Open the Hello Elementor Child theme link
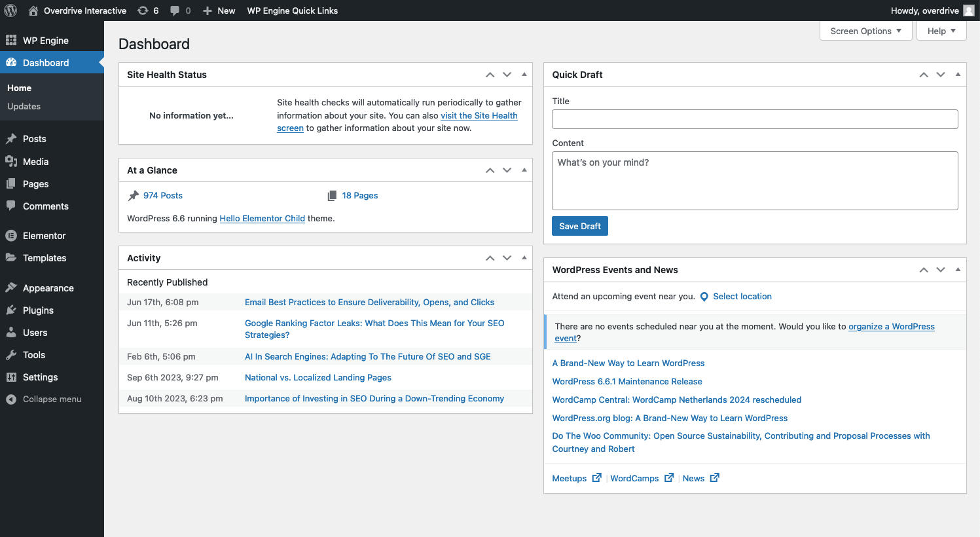The image size is (980, 537). (263, 219)
